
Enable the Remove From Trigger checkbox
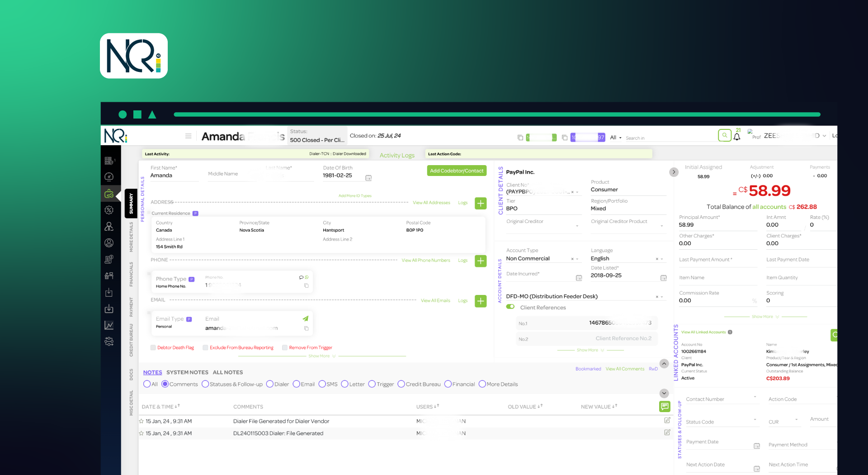click(284, 347)
